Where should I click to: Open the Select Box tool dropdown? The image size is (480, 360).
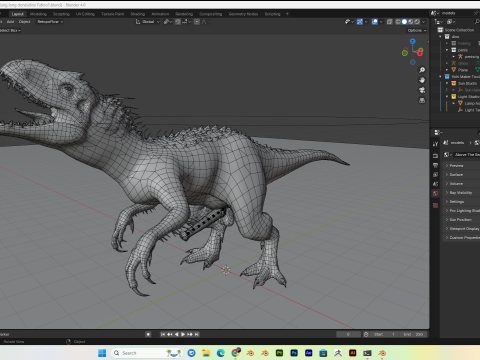point(10,30)
